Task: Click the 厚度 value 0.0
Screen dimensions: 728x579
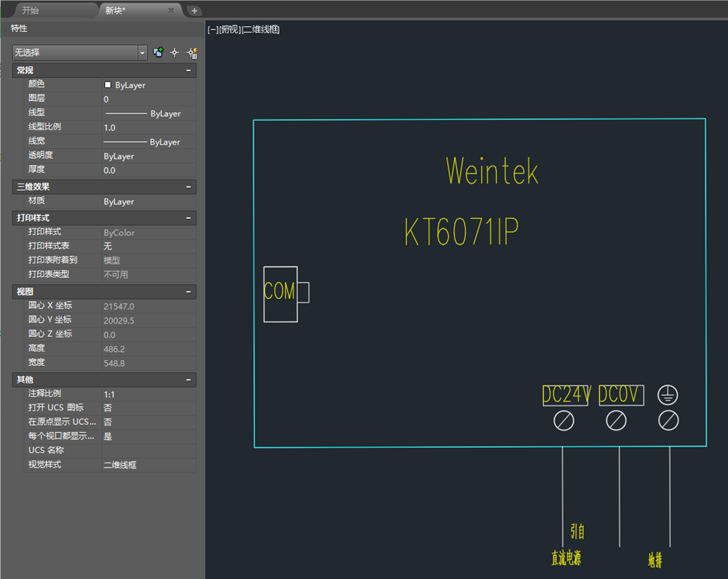Action: (149, 170)
